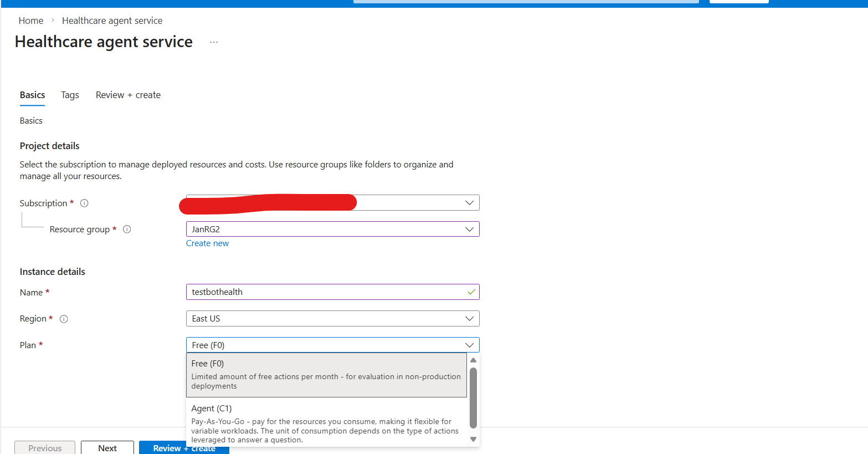The image size is (868, 454).
Task: Open the Review + create tab
Action: tap(128, 95)
